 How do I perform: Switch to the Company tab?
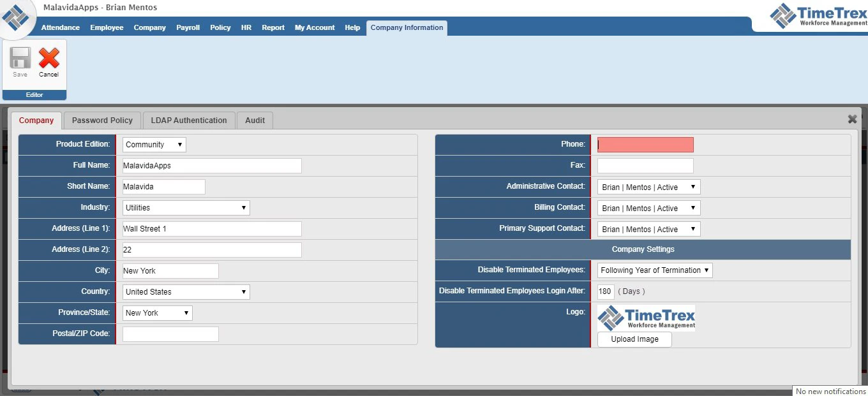click(36, 120)
